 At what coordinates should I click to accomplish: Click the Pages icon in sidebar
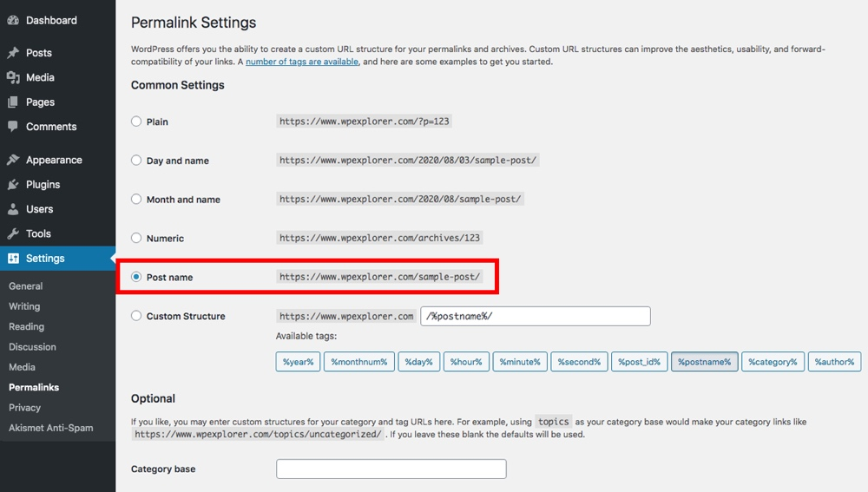coord(13,102)
